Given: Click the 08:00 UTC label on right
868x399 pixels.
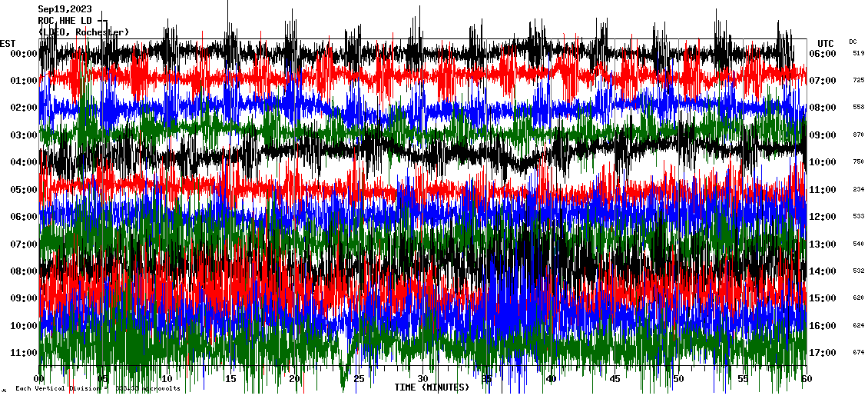Looking at the screenshot, I should pos(823,108).
